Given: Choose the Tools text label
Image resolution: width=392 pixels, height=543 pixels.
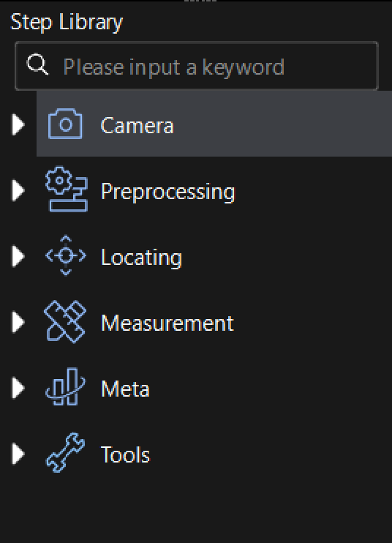Looking at the screenshot, I should click(x=125, y=454).
